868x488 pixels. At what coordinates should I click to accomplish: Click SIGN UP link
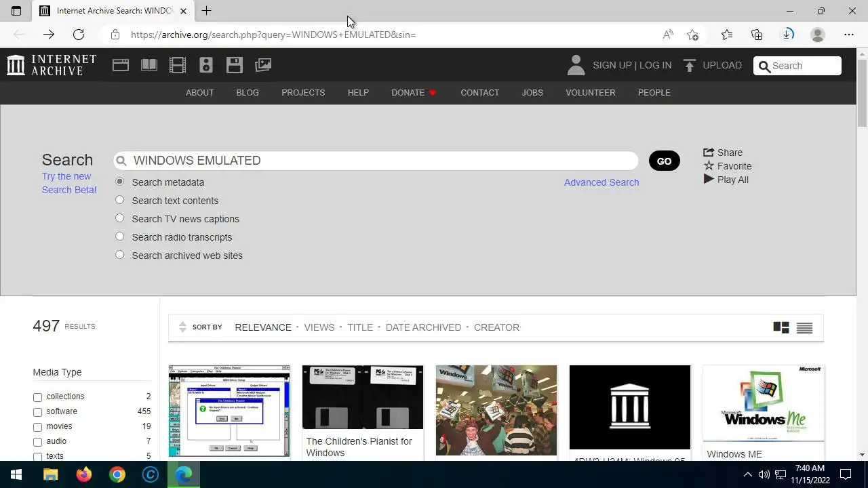click(612, 65)
